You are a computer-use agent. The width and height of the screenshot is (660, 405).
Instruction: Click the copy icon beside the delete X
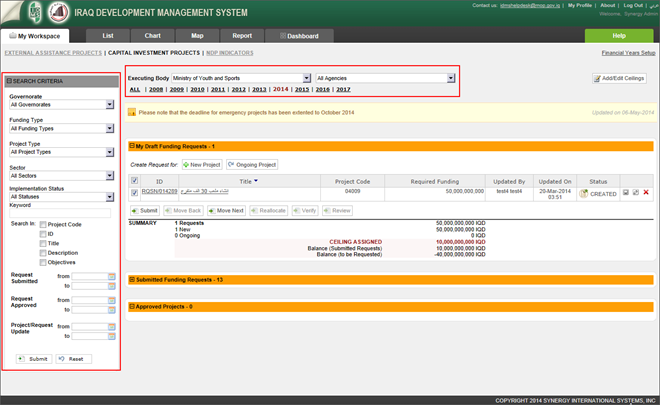click(636, 192)
